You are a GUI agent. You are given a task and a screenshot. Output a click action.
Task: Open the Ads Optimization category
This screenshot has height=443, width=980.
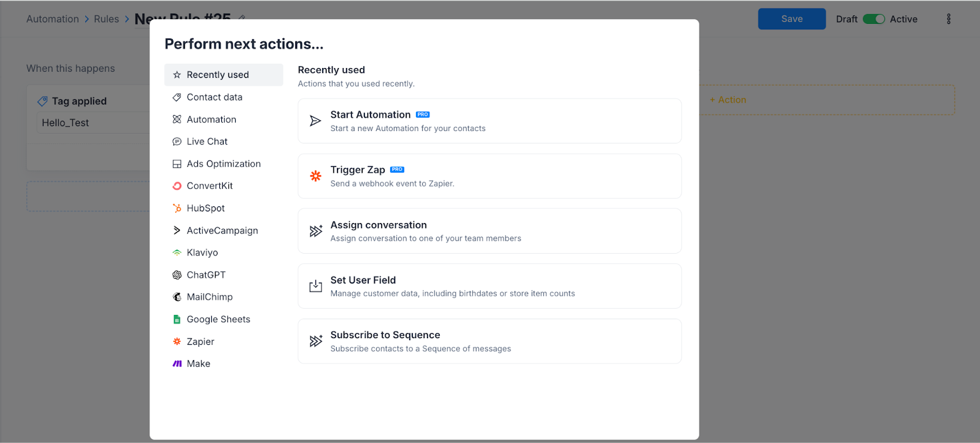[224, 164]
